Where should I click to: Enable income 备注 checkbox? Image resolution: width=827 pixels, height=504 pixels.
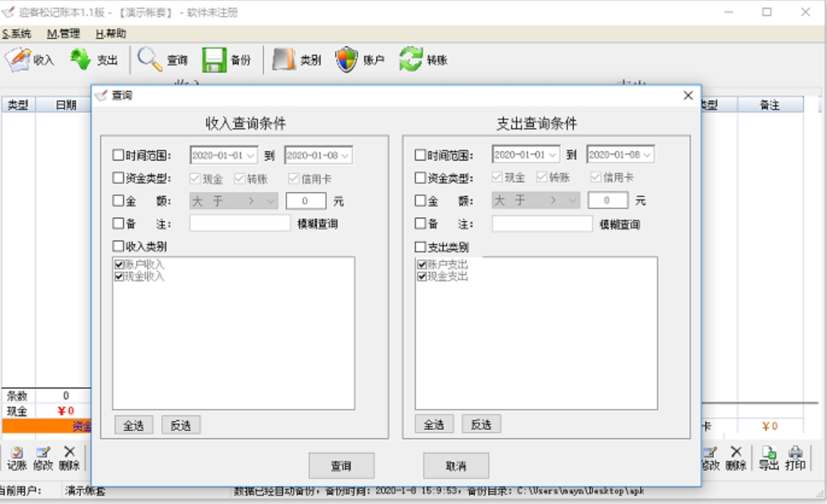(x=118, y=223)
